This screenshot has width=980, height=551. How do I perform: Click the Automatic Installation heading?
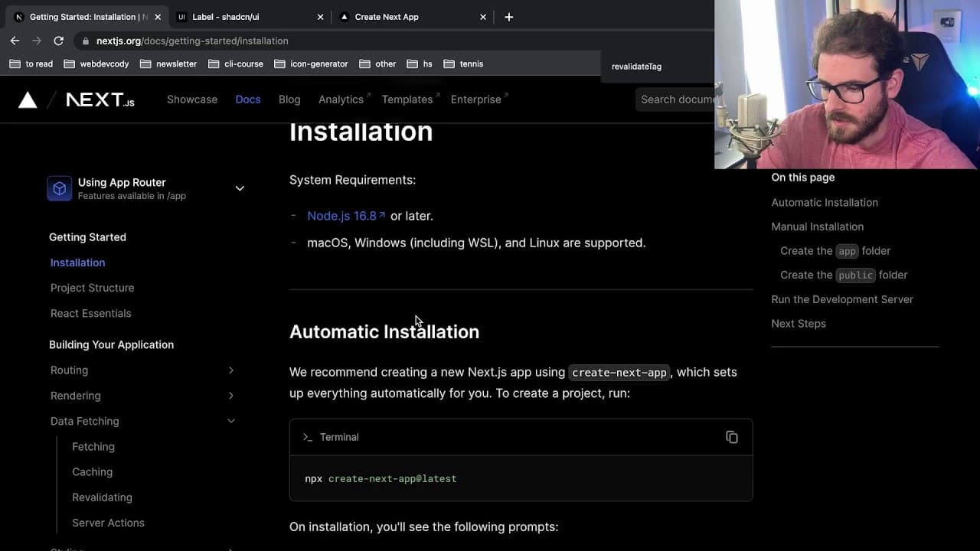[x=384, y=331]
